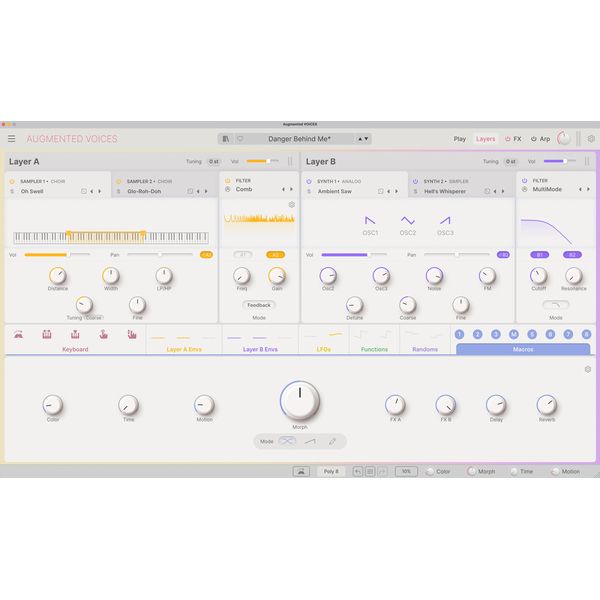Open the preset browser library icon
600x600 pixels.
tap(226, 139)
